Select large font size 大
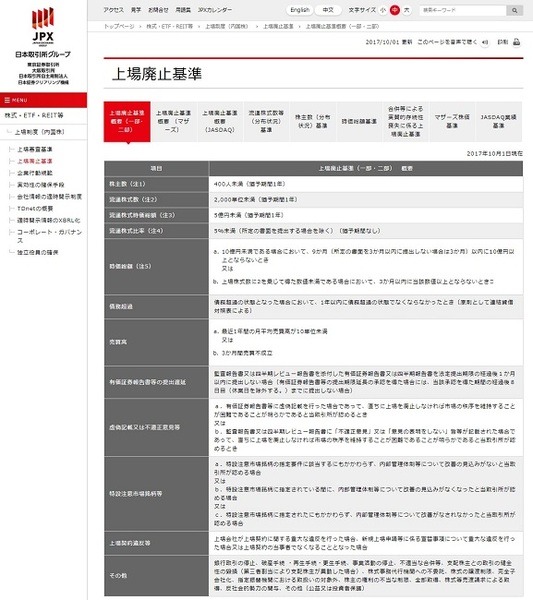This screenshot has width=533, height=600. [x=406, y=10]
